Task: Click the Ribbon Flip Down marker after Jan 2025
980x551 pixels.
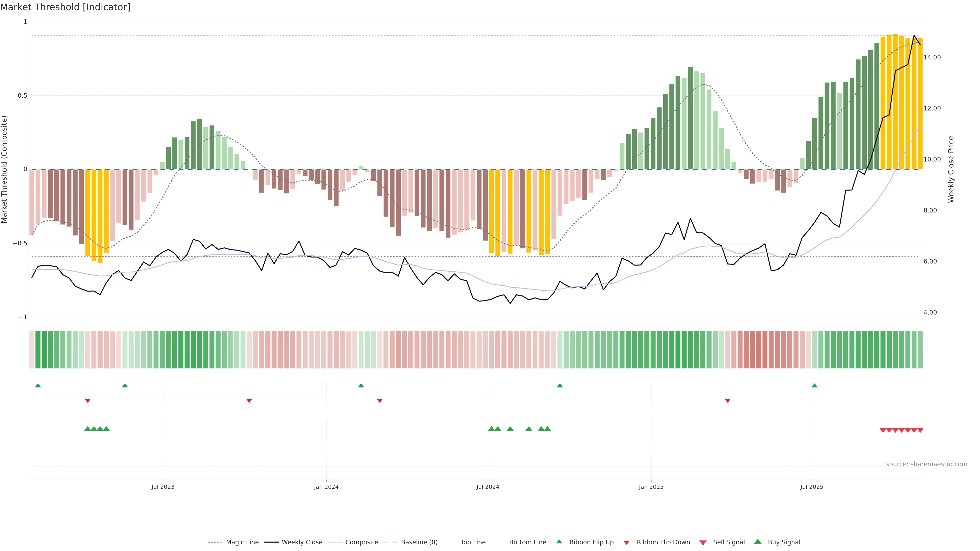Action: pyautogui.click(x=727, y=400)
